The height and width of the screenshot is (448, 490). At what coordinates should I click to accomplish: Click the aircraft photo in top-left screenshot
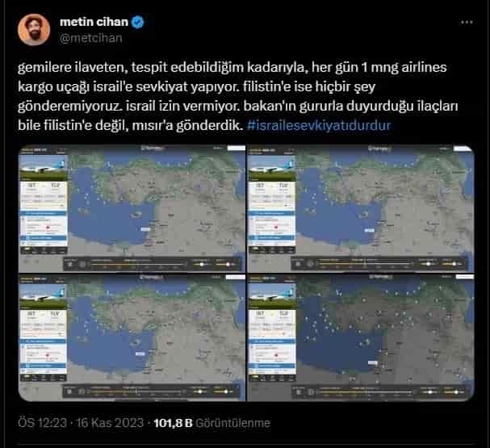[44, 168]
